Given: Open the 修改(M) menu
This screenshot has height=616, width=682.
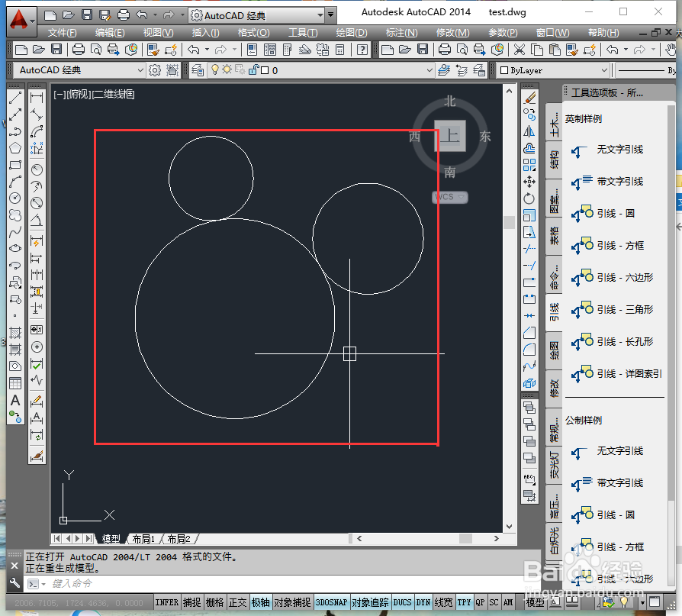Looking at the screenshot, I should [453, 33].
